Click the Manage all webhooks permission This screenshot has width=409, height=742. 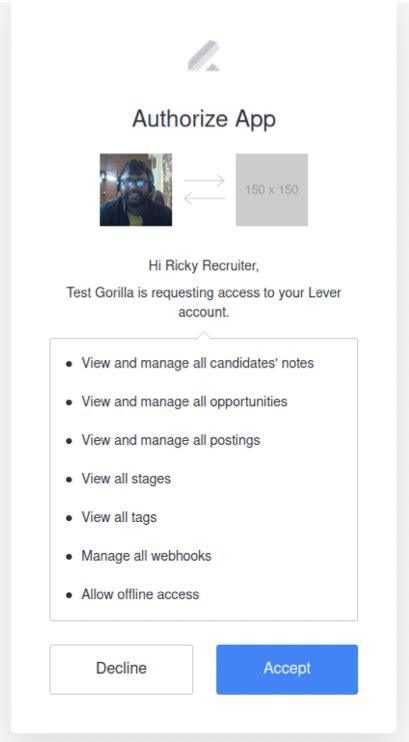click(x=146, y=556)
